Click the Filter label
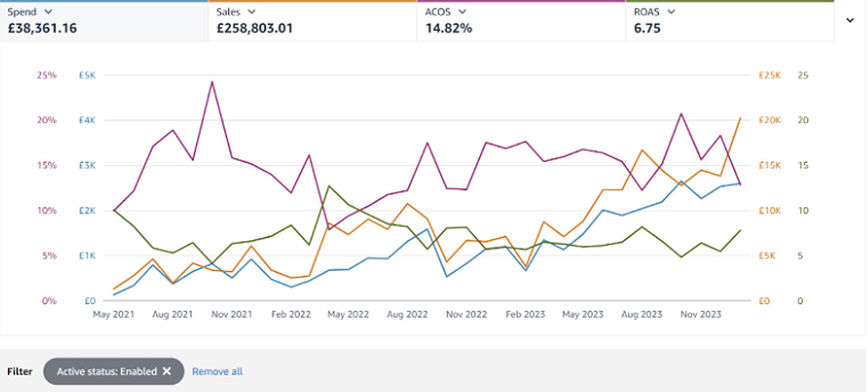 pyautogui.click(x=20, y=371)
